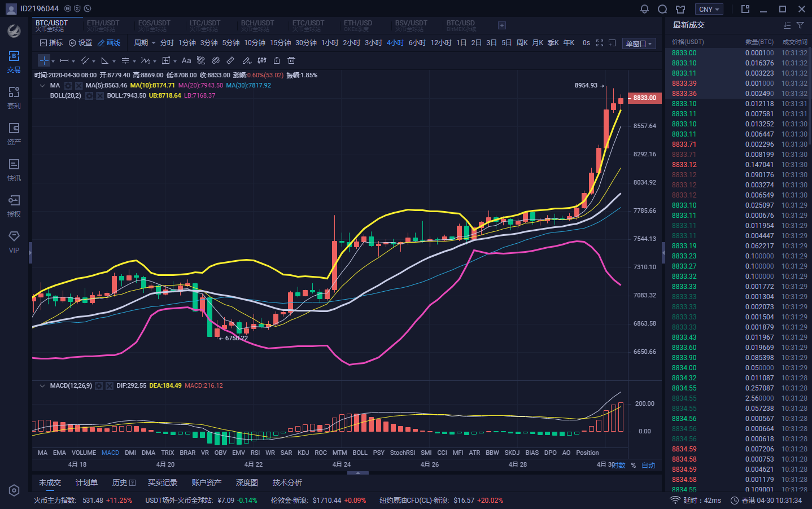Open the 快讯 (News flash) sidebar section
The width and height of the screenshot is (812, 509).
pos(14,170)
